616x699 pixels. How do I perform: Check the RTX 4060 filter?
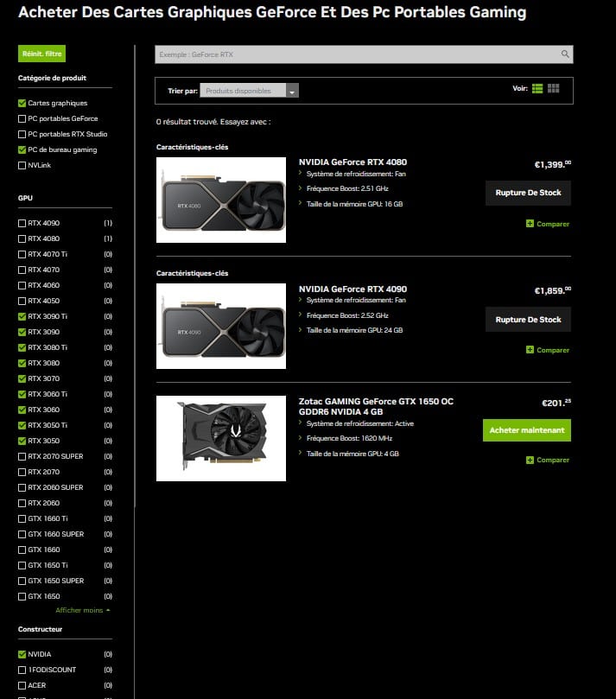pyautogui.click(x=22, y=285)
